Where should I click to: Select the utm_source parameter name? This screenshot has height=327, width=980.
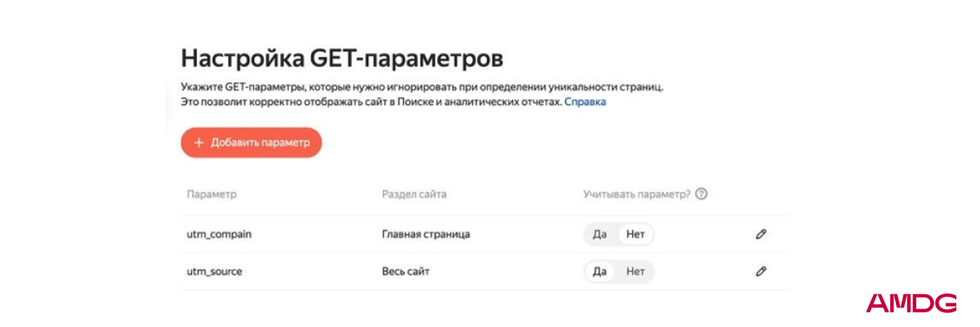215,271
